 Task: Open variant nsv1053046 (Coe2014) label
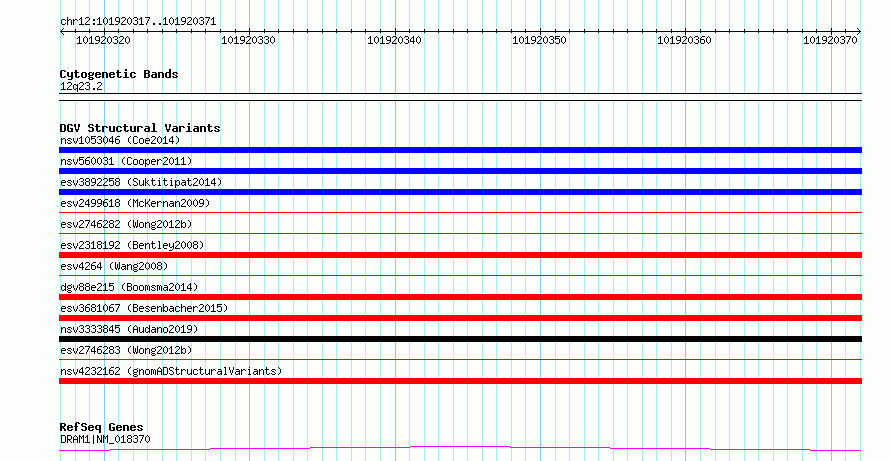120,140
